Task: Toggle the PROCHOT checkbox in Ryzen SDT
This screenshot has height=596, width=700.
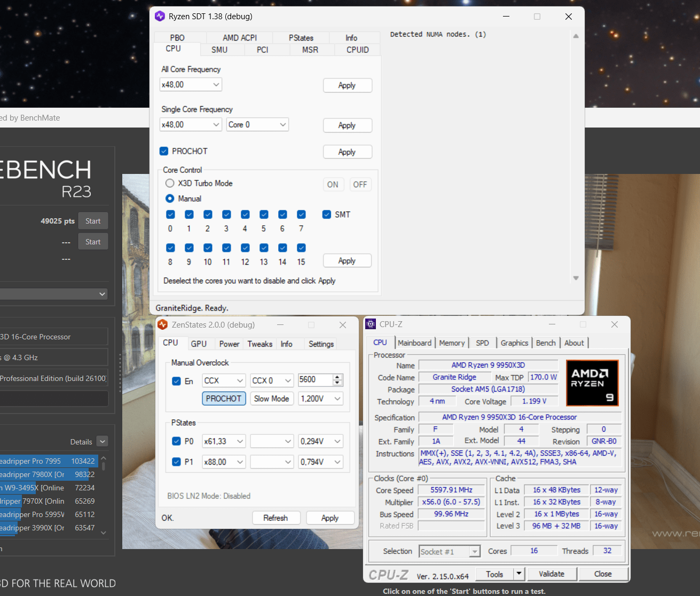Action: 164,151
